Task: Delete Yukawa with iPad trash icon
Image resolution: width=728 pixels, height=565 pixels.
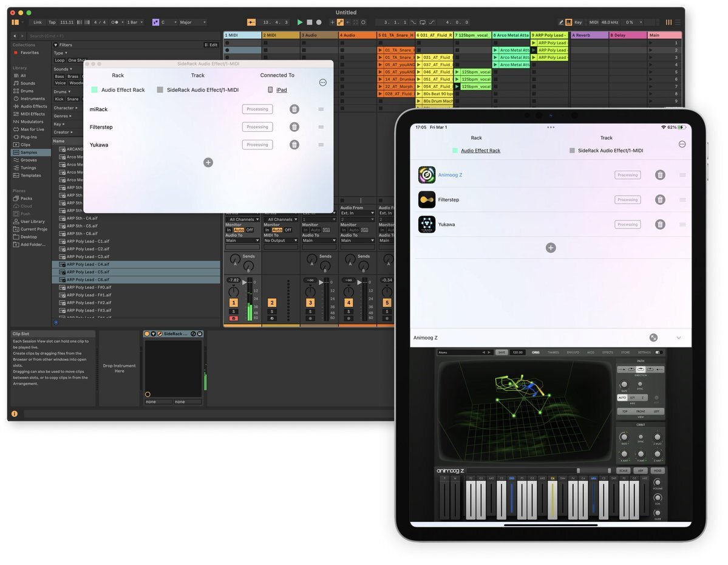Action: [x=660, y=224]
